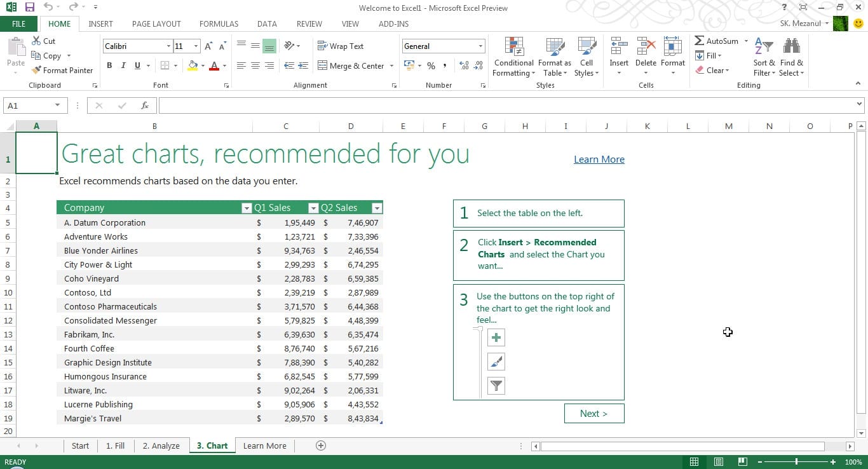Image resolution: width=868 pixels, height=469 pixels.
Task: Switch to PAGE LAYOUT ribbon tab
Action: (x=156, y=24)
